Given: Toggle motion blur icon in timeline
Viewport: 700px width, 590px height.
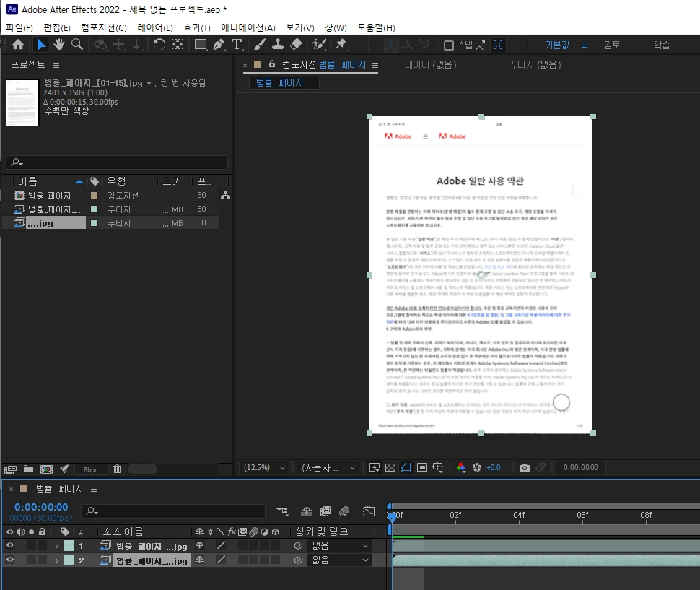Looking at the screenshot, I should pyautogui.click(x=344, y=511).
